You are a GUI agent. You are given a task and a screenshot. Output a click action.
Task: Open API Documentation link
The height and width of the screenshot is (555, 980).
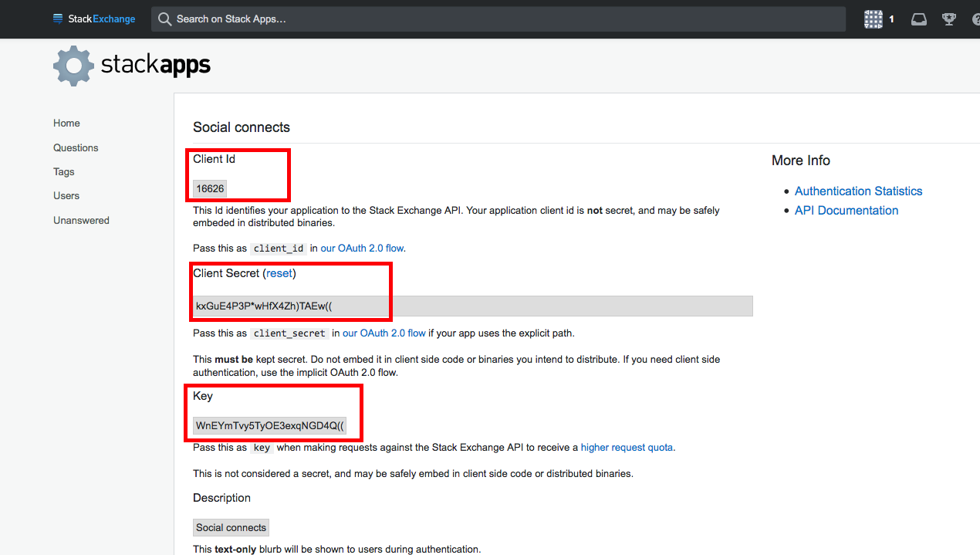pyautogui.click(x=847, y=210)
